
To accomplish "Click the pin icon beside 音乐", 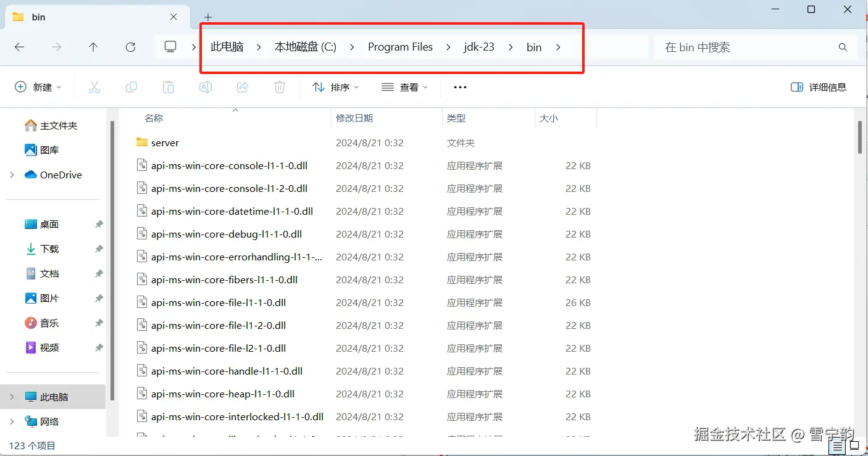I will (x=99, y=323).
